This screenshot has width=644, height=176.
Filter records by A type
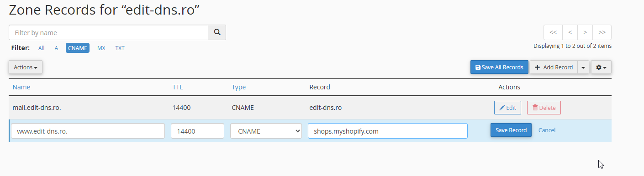coord(56,48)
